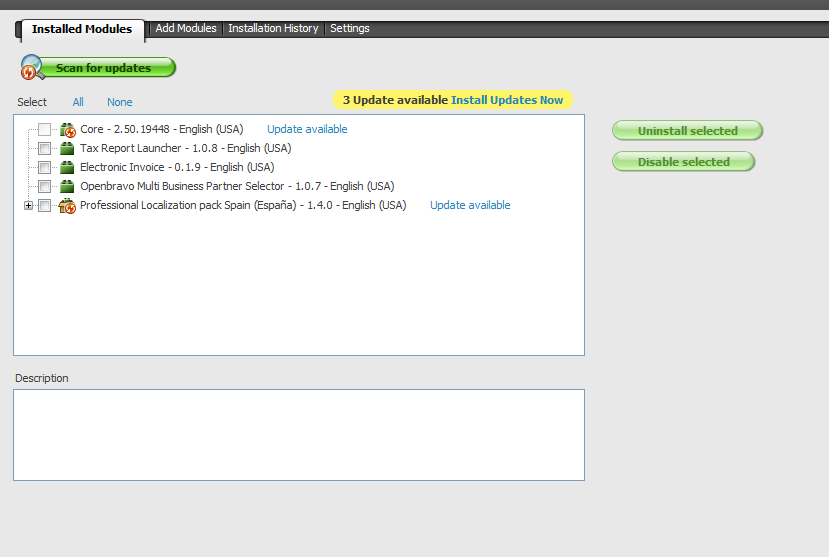Click the Select label

click(x=32, y=102)
